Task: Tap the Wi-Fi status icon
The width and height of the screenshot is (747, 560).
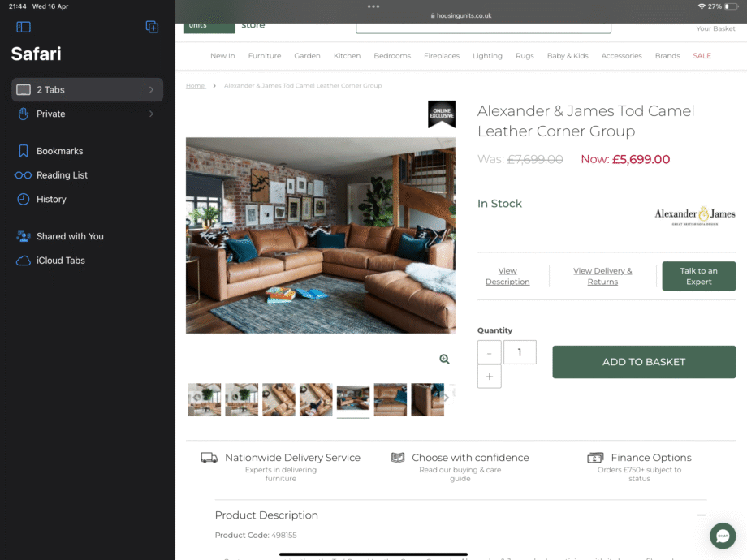Action: tap(702, 6)
